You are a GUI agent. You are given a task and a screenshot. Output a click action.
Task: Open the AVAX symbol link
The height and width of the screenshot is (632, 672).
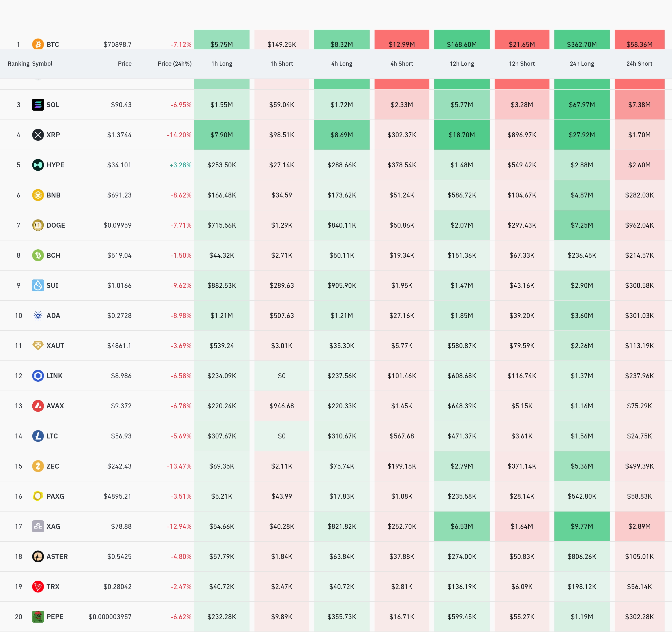pyautogui.click(x=55, y=406)
